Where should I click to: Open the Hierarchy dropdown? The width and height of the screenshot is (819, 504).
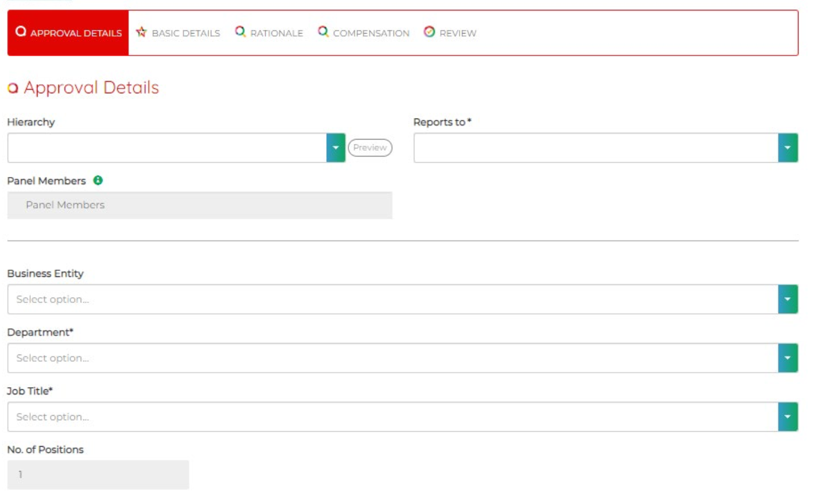[x=336, y=147]
